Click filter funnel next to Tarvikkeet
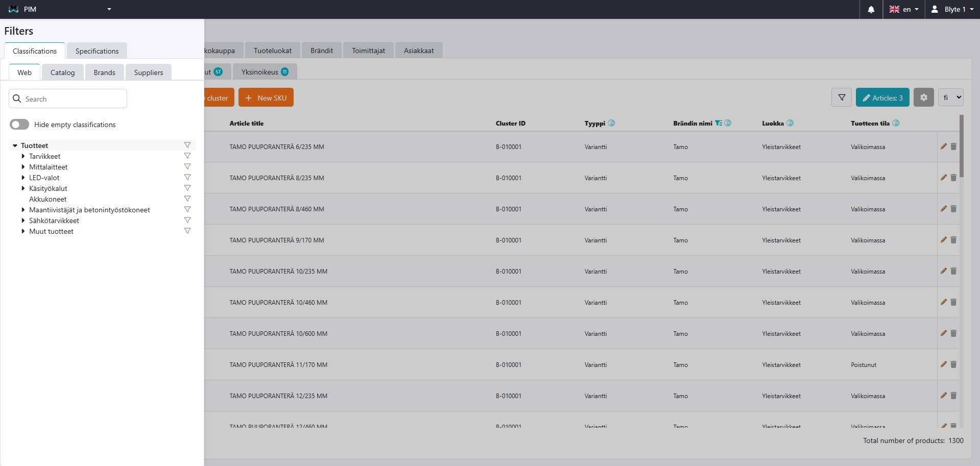The width and height of the screenshot is (980, 466). 187,156
